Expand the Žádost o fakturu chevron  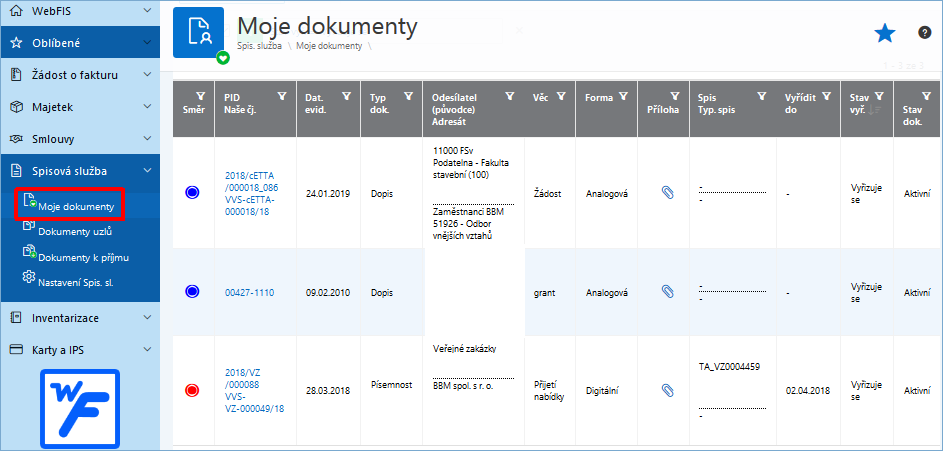click(147, 75)
